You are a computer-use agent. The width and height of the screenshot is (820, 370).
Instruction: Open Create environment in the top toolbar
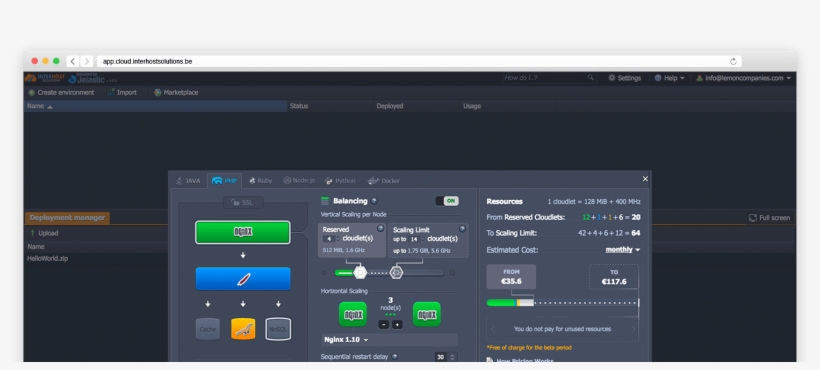click(61, 92)
